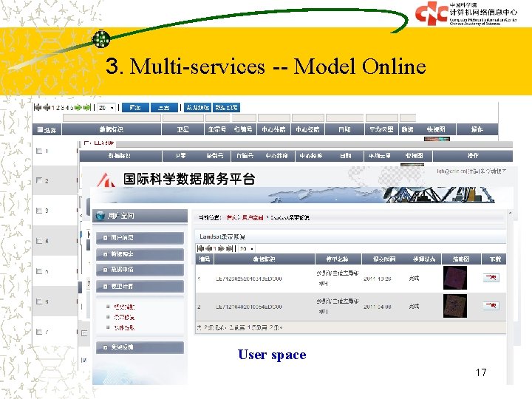
Task: Check row 5 checkbox in back table
Action: click(x=39, y=271)
